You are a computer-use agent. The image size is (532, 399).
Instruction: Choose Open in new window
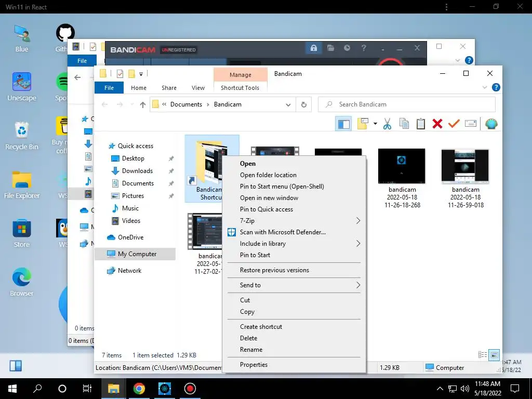tap(294, 198)
